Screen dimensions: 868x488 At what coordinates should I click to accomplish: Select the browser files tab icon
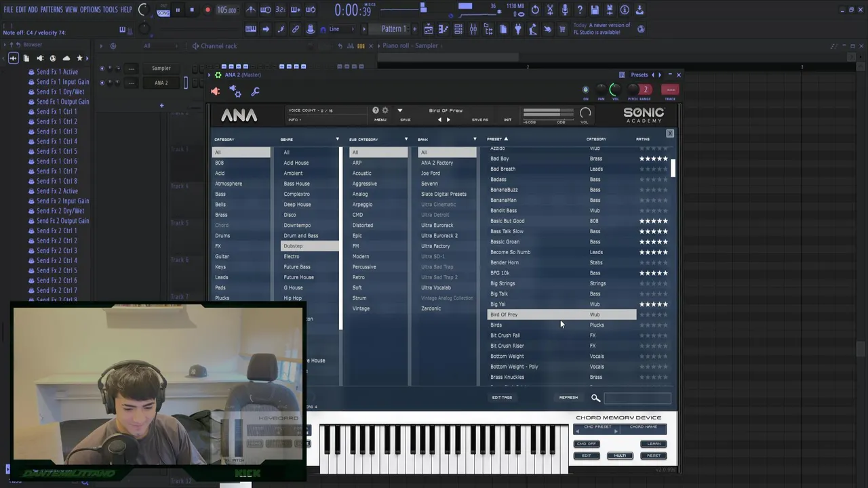click(x=26, y=58)
